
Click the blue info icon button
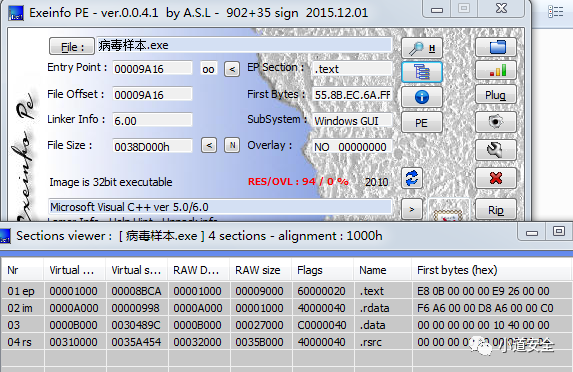422,97
